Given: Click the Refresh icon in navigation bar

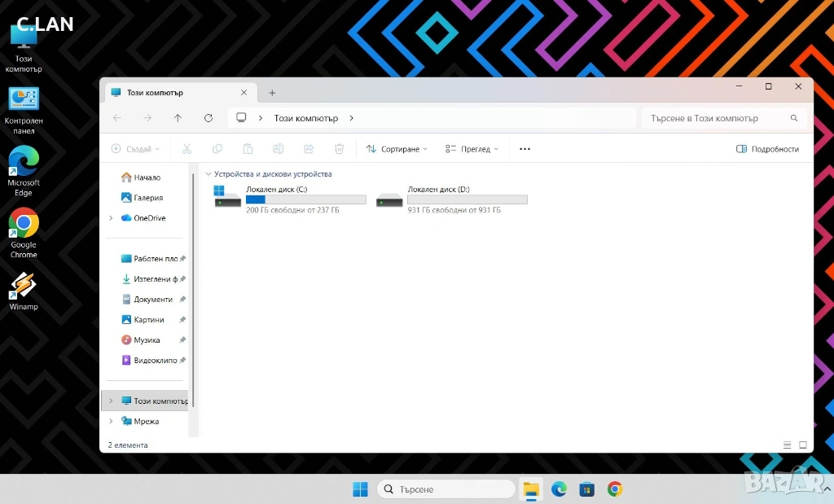Looking at the screenshot, I should click(208, 118).
